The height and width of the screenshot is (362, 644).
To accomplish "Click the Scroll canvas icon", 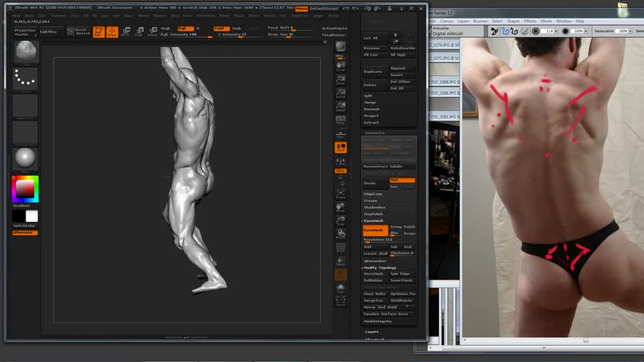I will pyautogui.click(x=340, y=65).
